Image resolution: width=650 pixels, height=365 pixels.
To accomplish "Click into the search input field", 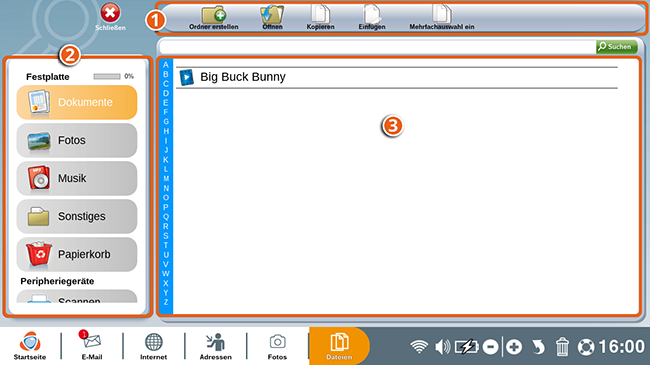I will pos(377,47).
